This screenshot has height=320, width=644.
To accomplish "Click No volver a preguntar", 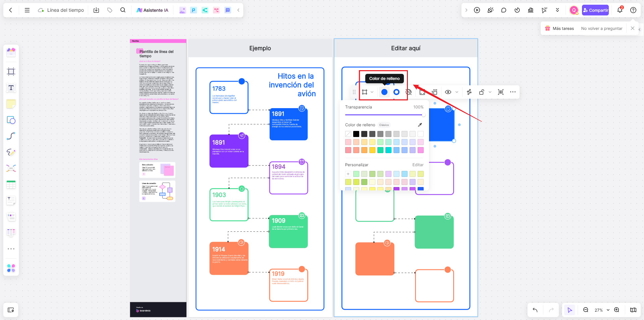I will pyautogui.click(x=602, y=29).
